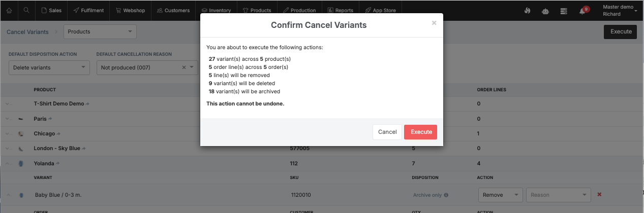
Task: Click the flame icon in the header
Action: 528,11
